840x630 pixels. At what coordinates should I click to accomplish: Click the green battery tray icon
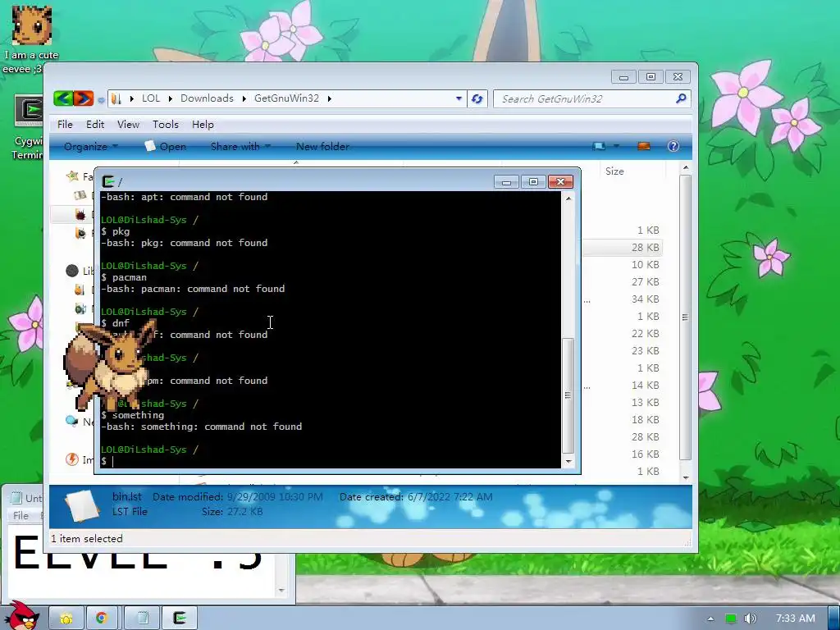(x=730, y=619)
